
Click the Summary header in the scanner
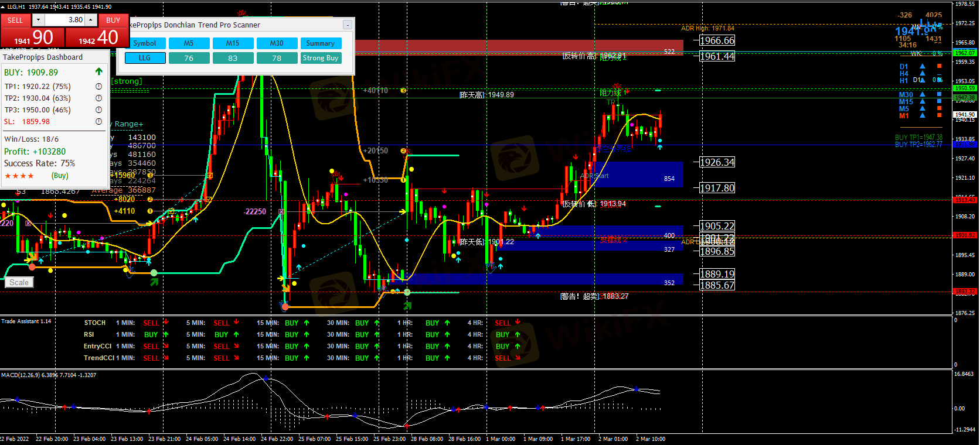[321, 43]
